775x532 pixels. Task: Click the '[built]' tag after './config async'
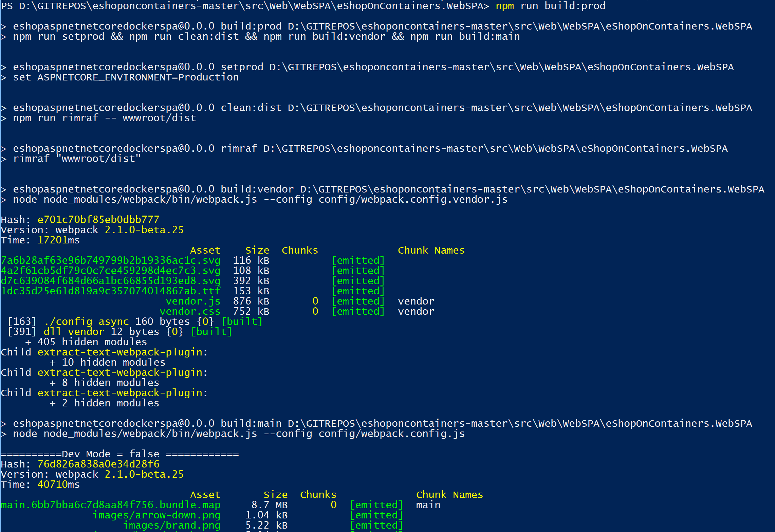pyautogui.click(x=242, y=322)
